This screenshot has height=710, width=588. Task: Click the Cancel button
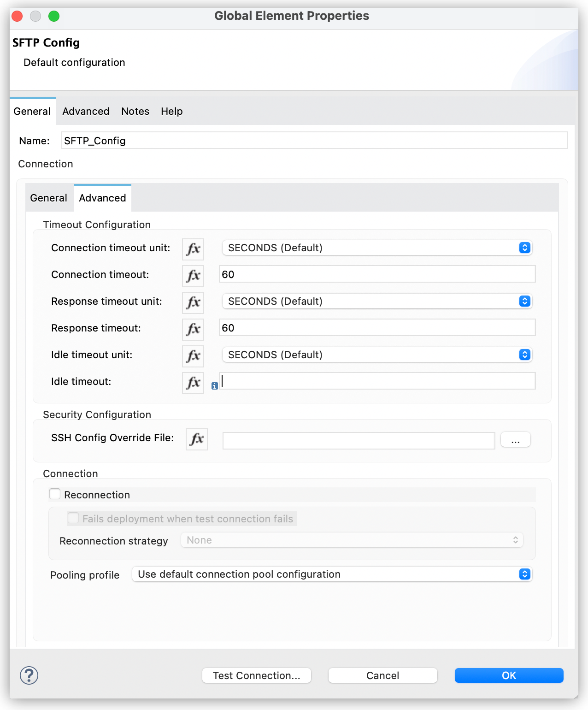coord(383,675)
